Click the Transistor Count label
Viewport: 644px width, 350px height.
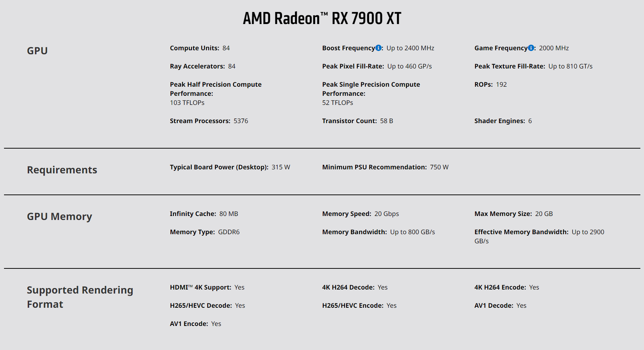pyautogui.click(x=349, y=121)
